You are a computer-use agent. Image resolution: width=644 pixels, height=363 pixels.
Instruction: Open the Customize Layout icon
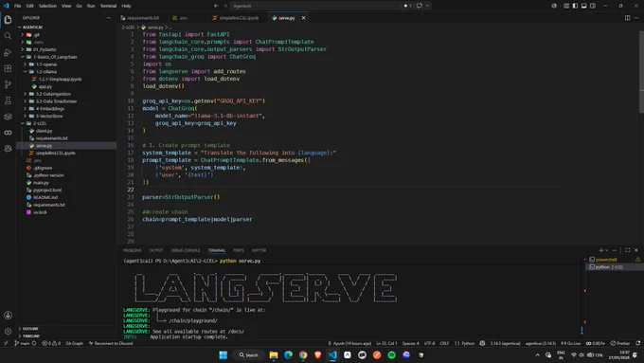pos(566,6)
